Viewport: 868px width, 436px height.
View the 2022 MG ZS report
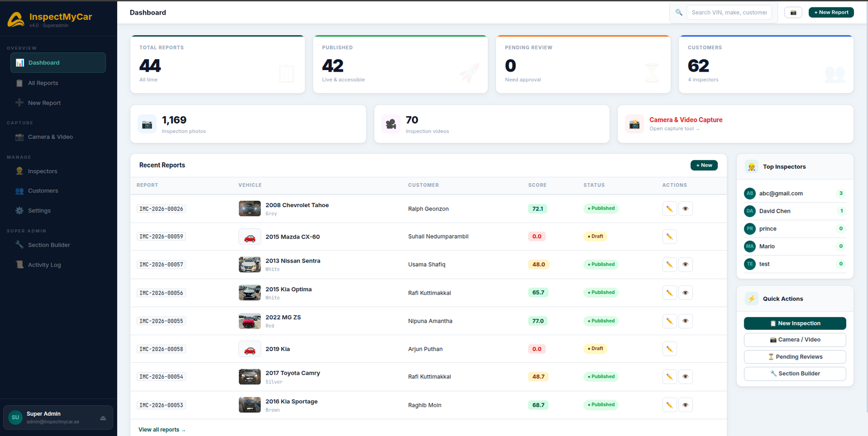click(x=686, y=321)
